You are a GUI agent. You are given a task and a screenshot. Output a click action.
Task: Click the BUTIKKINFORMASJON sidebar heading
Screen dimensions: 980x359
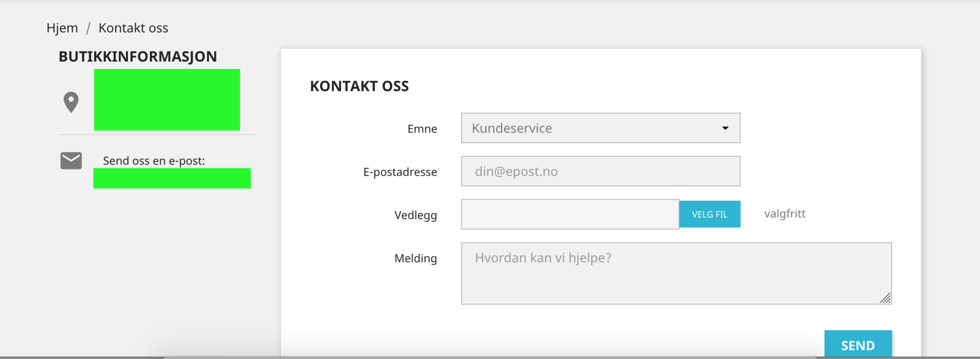coord(138,57)
